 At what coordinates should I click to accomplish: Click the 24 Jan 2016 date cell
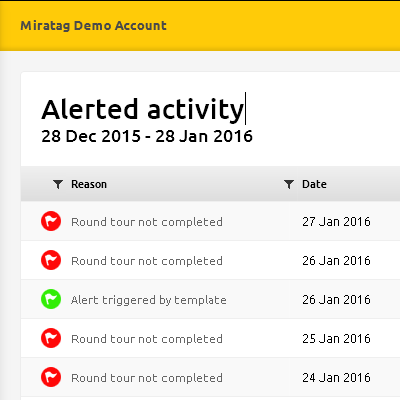[336, 378]
